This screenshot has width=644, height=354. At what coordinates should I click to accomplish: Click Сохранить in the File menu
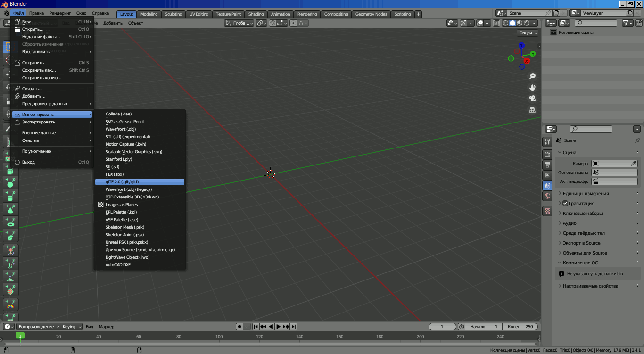pyautogui.click(x=52, y=63)
